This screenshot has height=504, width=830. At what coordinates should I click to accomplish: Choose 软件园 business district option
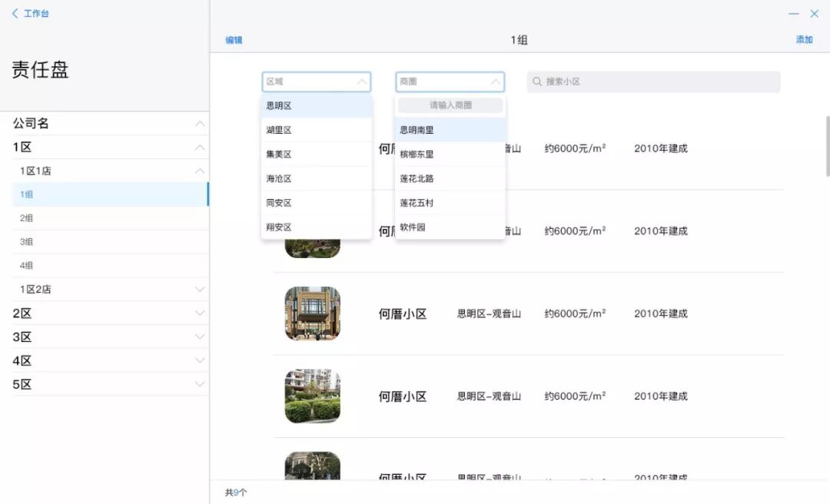[450, 227]
